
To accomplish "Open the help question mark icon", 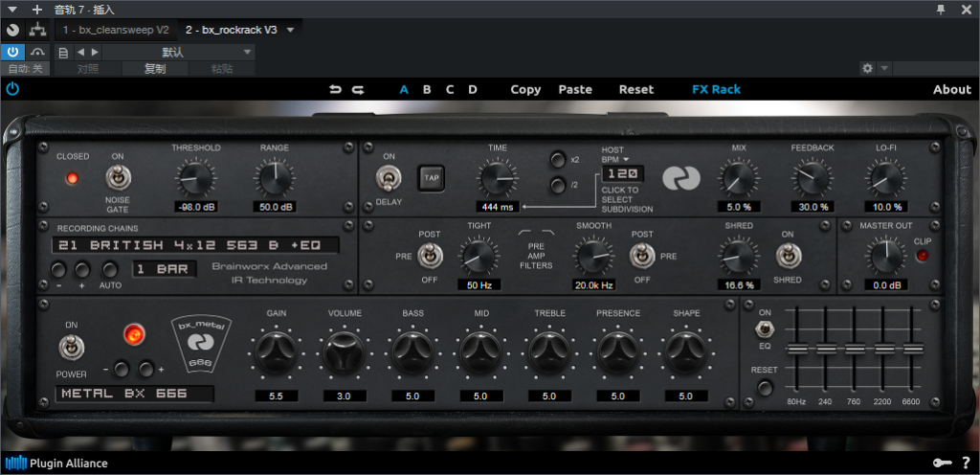I will [967, 464].
